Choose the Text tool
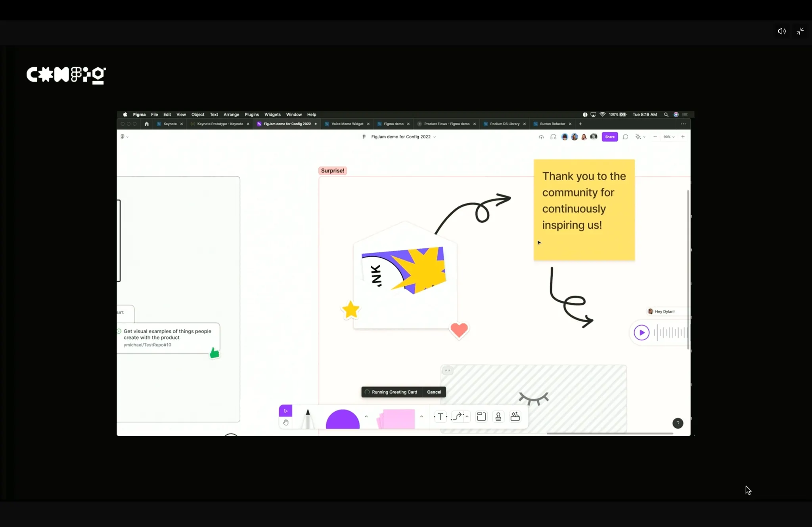Viewport: 812px width, 527px height. point(440,416)
